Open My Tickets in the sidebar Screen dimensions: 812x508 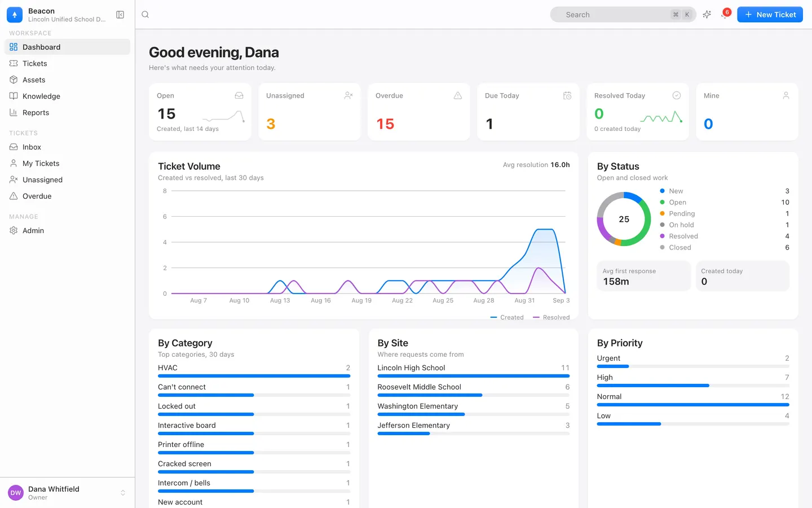(68, 163)
